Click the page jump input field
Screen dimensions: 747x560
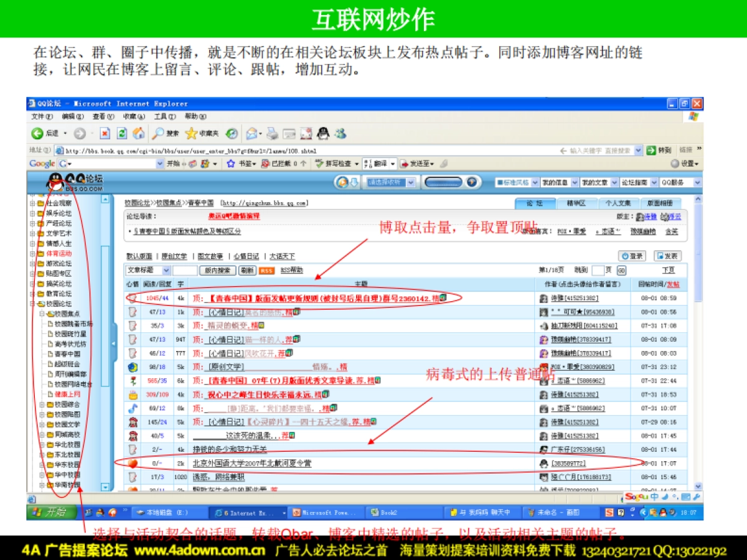tap(598, 269)
